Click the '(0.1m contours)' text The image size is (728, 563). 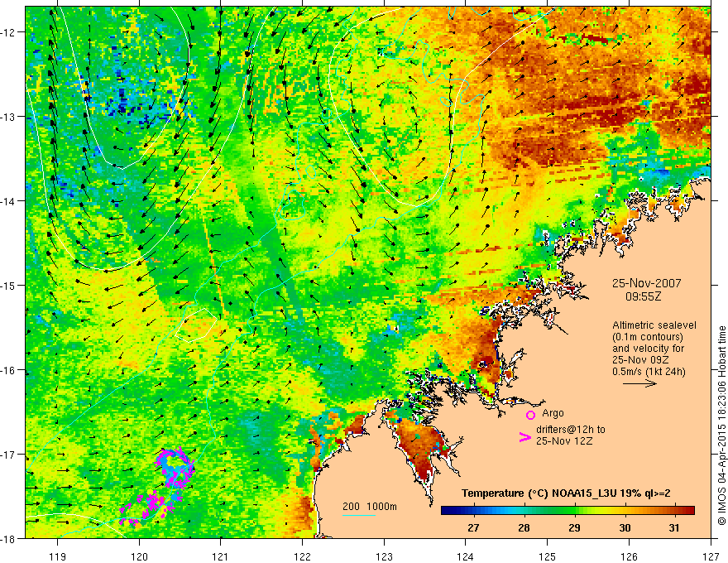coord(648,337)
